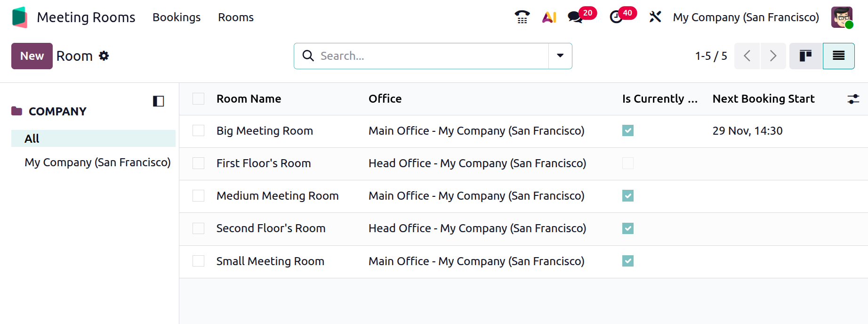
Task: Collapse the company sidebar panel
Action: click(x=158, y=101)
